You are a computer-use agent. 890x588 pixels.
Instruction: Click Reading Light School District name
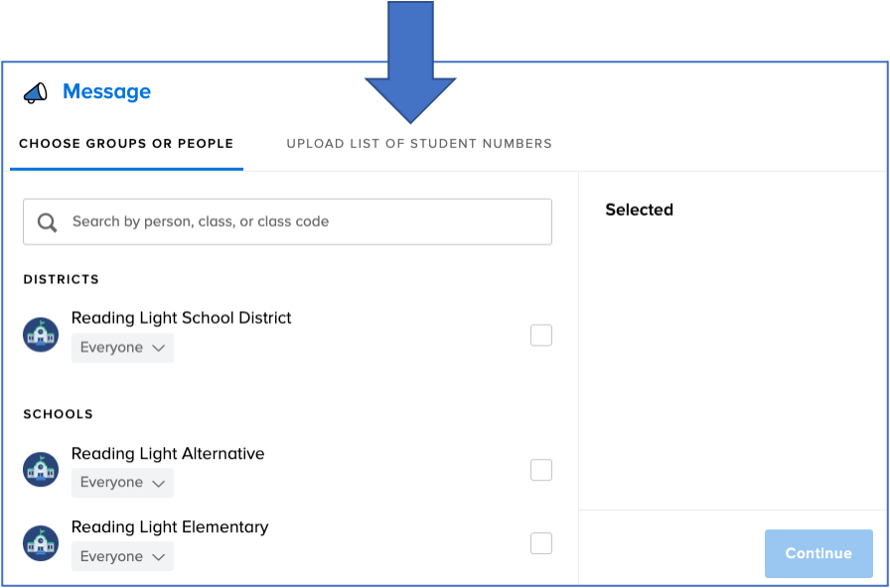click(x=181, y=318)
